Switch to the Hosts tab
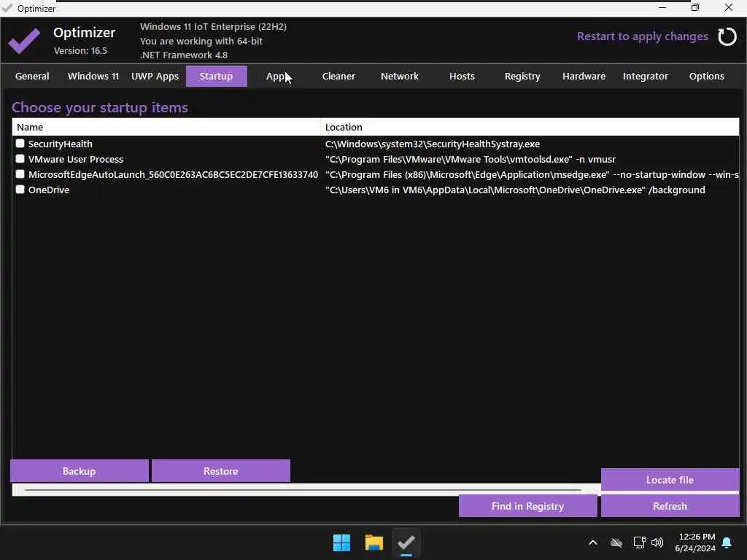This screenshot has height=560, width=747. [x=462, y=76]
